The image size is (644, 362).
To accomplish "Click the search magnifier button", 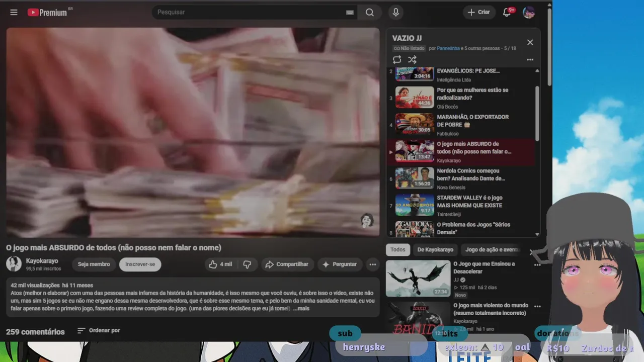I will pos(370,13).
